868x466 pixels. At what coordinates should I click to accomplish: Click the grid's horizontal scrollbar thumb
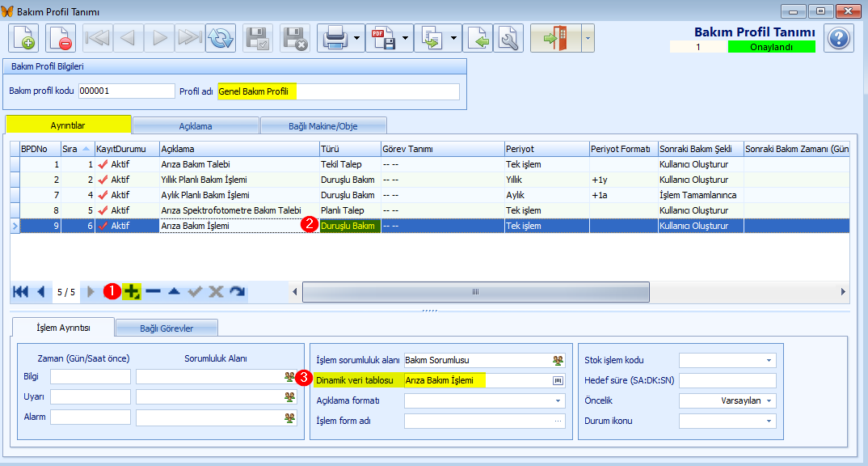[x=475, y=292]
